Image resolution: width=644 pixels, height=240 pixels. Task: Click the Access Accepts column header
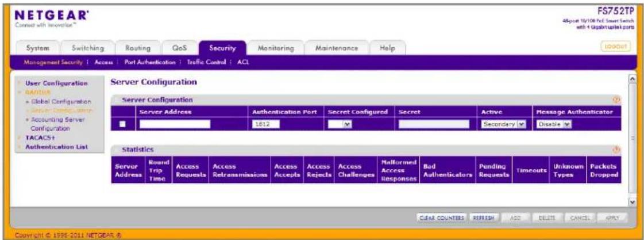click(287, 170)
